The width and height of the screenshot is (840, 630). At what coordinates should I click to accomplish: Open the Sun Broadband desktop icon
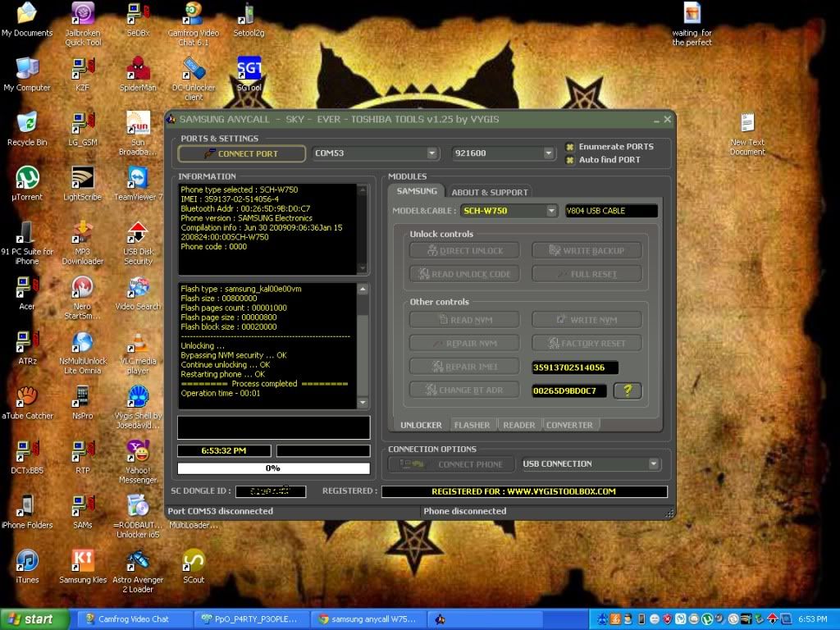click(x=138, y=134)
